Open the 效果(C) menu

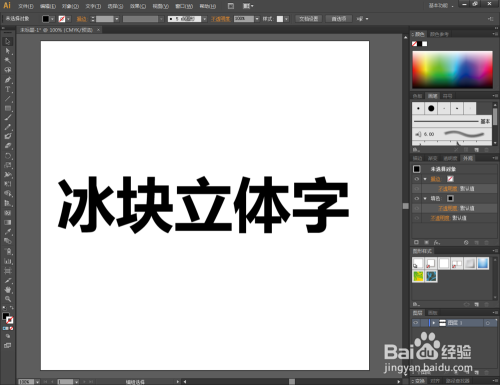(138, 6)
